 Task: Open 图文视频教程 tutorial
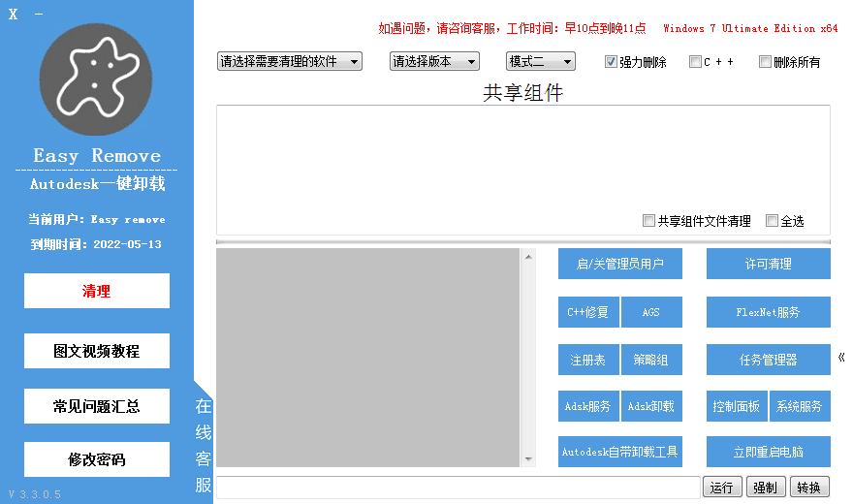tap(97, 351)
